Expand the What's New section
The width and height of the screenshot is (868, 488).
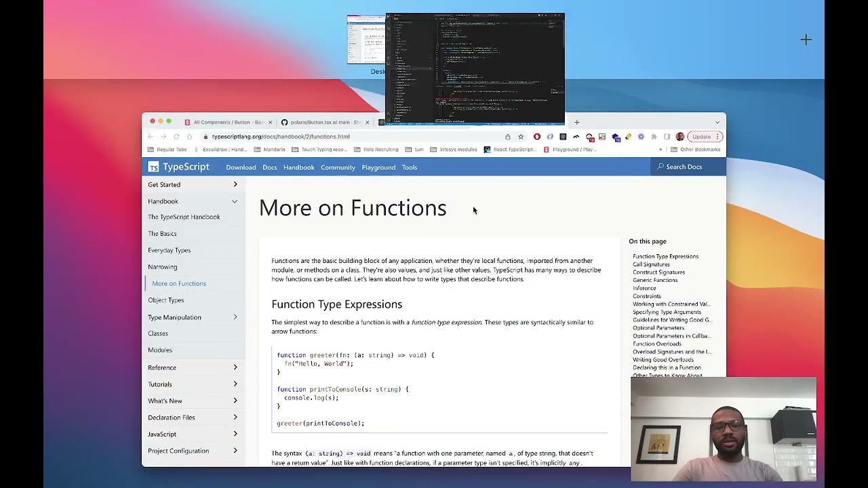click(235, 401)
